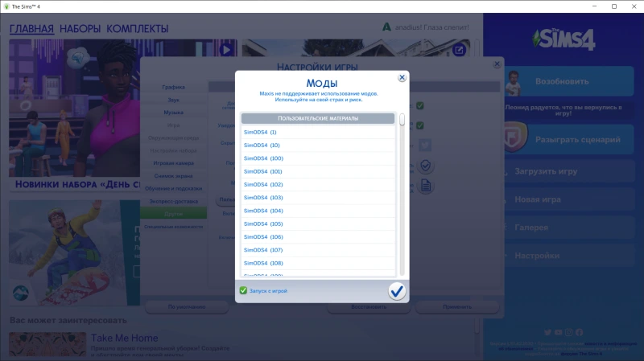Maximize The Sims 4 window
This screenshot has width=644, height=361.
point(614,6)
